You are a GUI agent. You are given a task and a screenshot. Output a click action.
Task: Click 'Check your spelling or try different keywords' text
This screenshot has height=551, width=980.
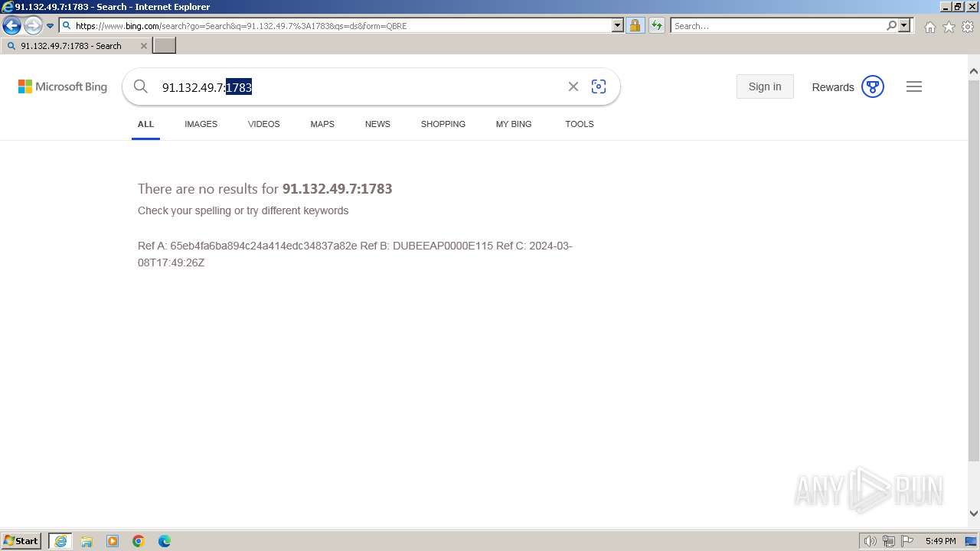243,210
